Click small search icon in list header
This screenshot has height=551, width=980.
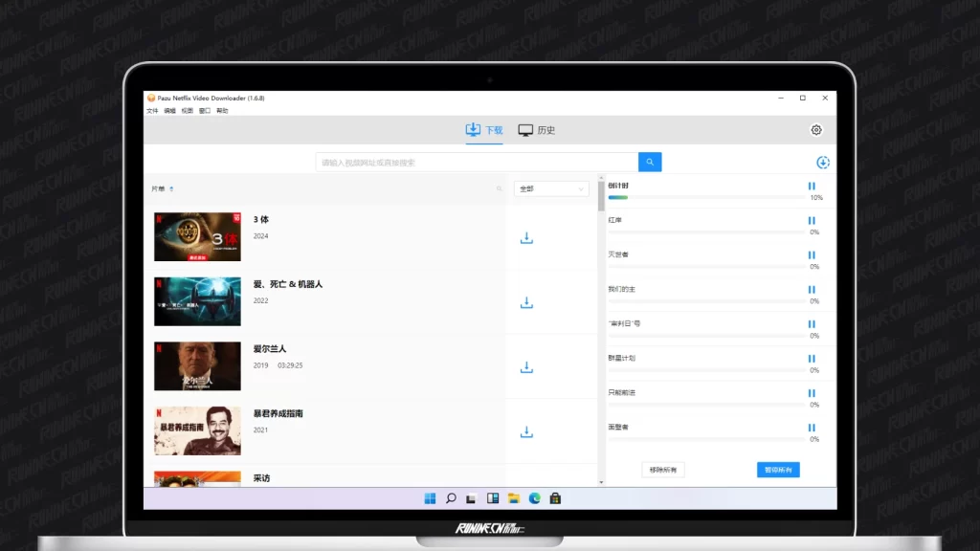tap(499, 189)
